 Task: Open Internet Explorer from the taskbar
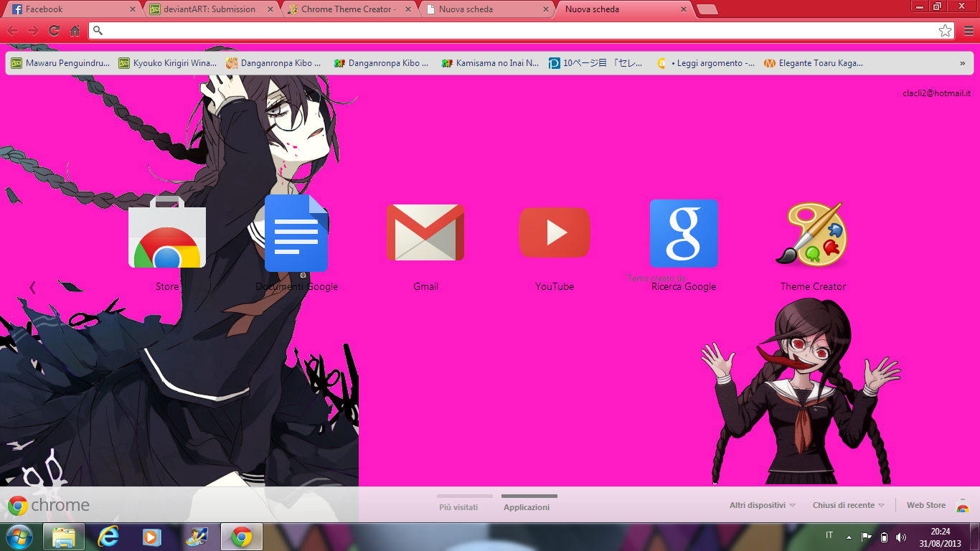(108, 537)
